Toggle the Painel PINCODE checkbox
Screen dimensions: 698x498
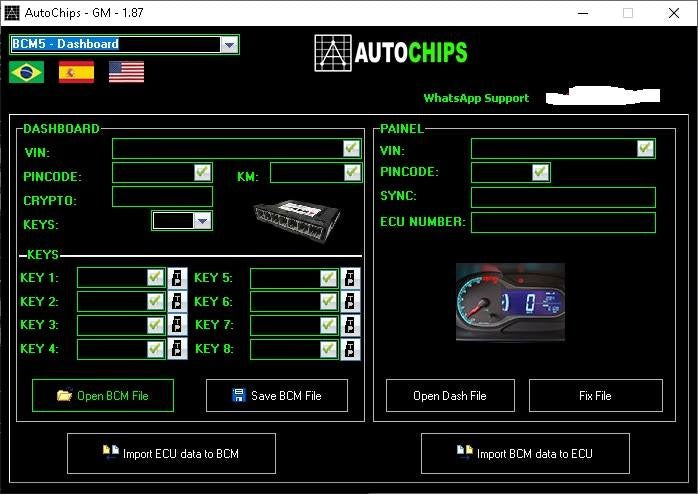click(540, 172)
